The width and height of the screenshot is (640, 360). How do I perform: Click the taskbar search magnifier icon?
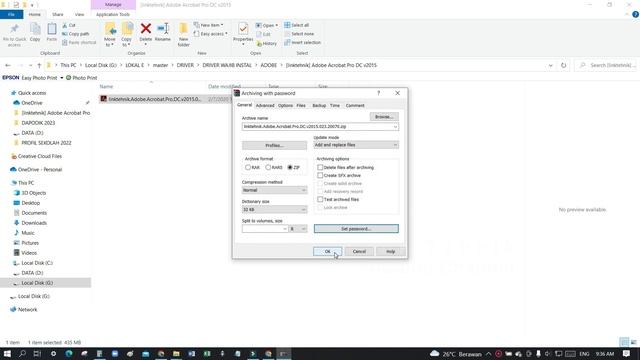tap(22, 353)
